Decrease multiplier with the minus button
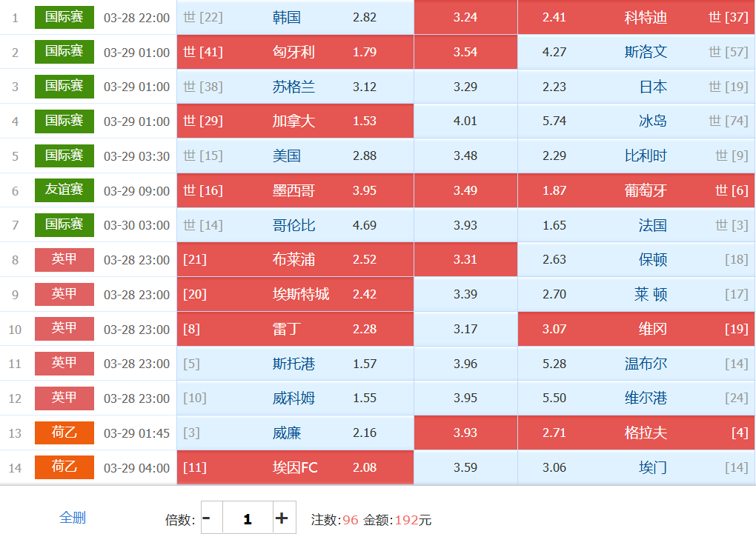Image resolution: width=756 pixels, height=534 pixels. click(x=207, y=518)
